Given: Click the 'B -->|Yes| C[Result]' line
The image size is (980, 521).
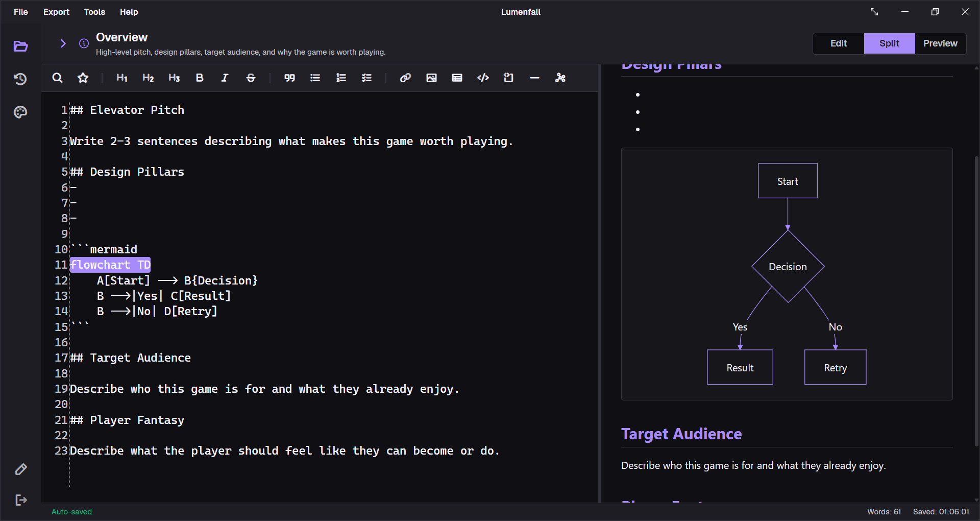Looking at the screenshot, I should click(164, 296).
